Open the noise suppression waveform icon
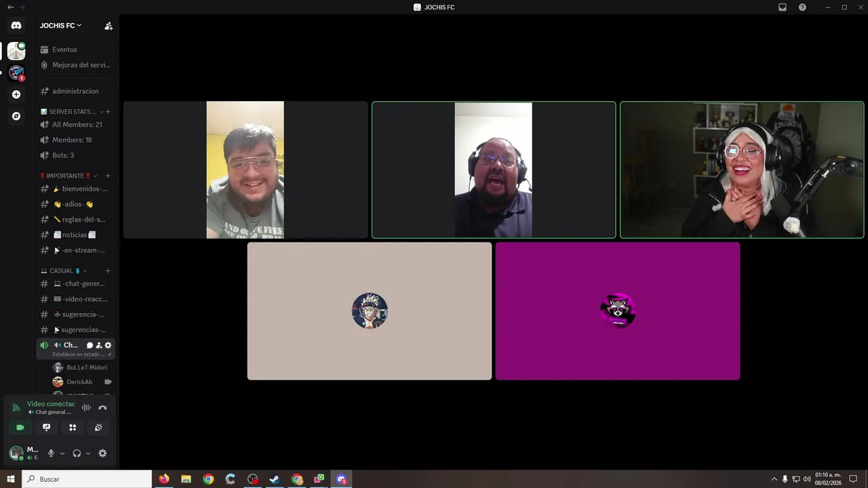This screenshot has width=868, height=488. (86, 407)
